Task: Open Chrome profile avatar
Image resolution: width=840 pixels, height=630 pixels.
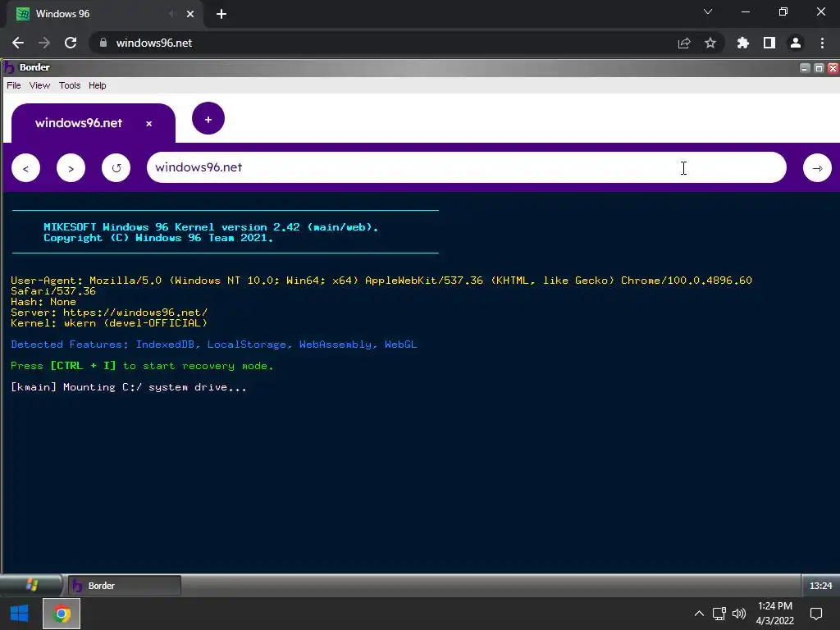Action: [x=796, y=43]
